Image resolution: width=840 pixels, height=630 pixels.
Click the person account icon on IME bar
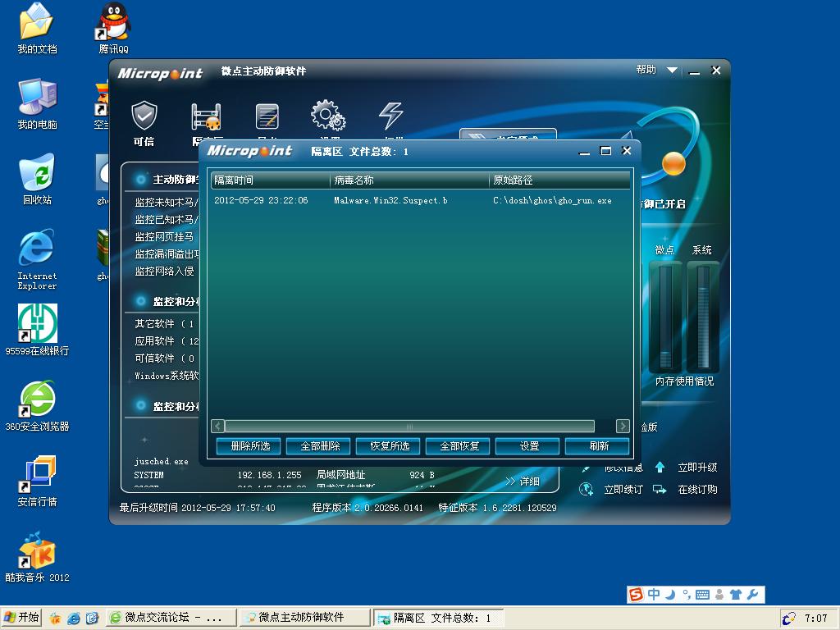click(719, 594)
